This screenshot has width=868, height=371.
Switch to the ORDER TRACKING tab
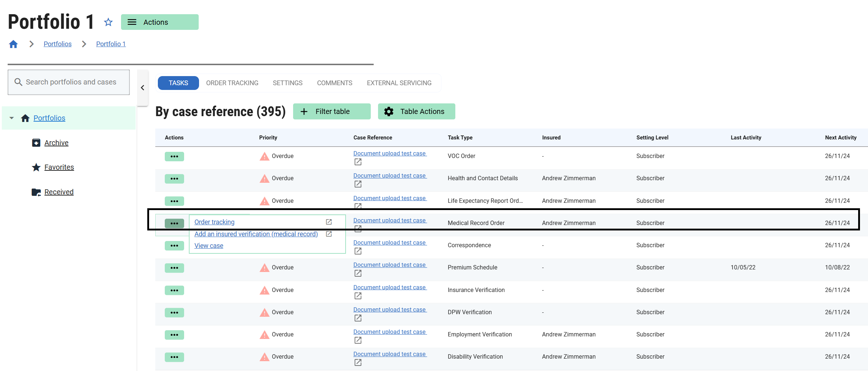[232, 83]
